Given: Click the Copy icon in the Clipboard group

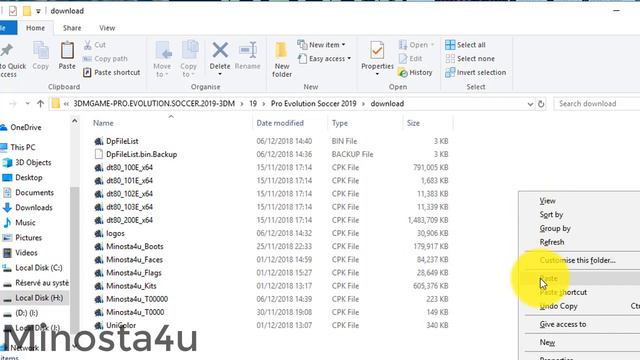Looking at the screenshot, I should pos(40,51).
